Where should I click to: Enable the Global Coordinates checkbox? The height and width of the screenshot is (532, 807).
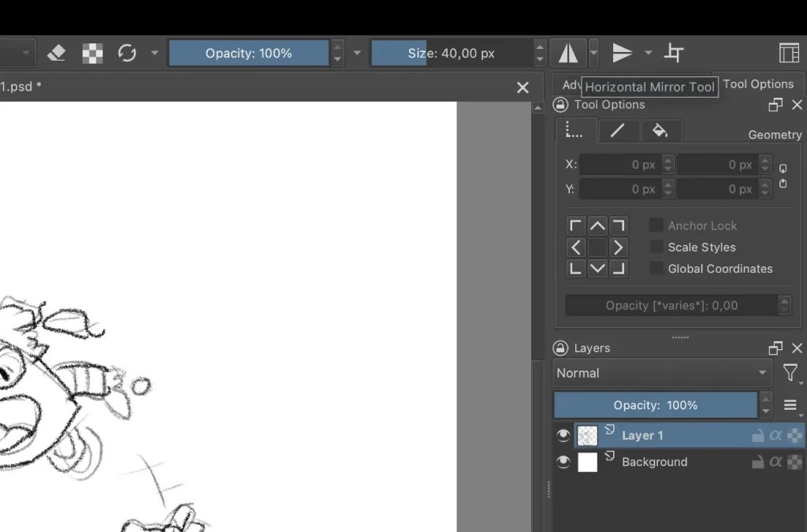tap(656, 268)
